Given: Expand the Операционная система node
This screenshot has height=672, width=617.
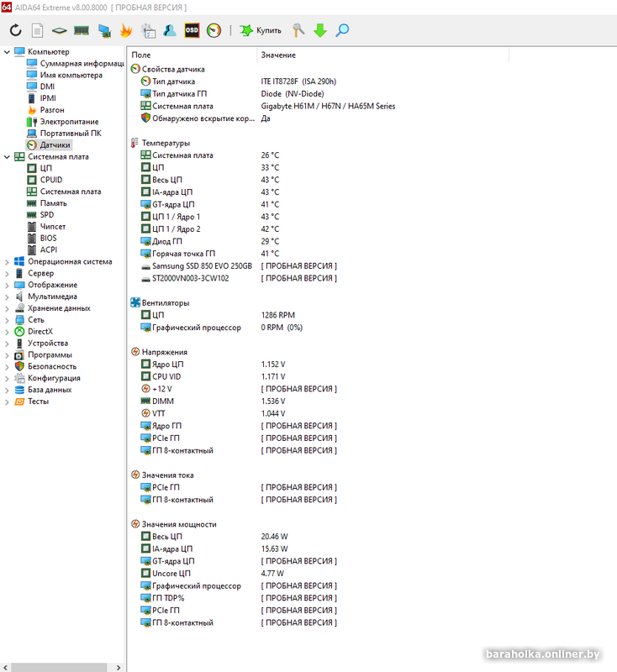Looking at the screenshot, I should 7,262.
